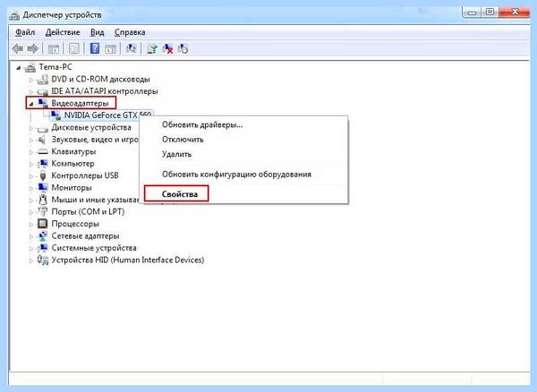537x392 pixels.
Task: Click the disable device toolbar icon
Action: pyautogui.click(x=183, y=48)
